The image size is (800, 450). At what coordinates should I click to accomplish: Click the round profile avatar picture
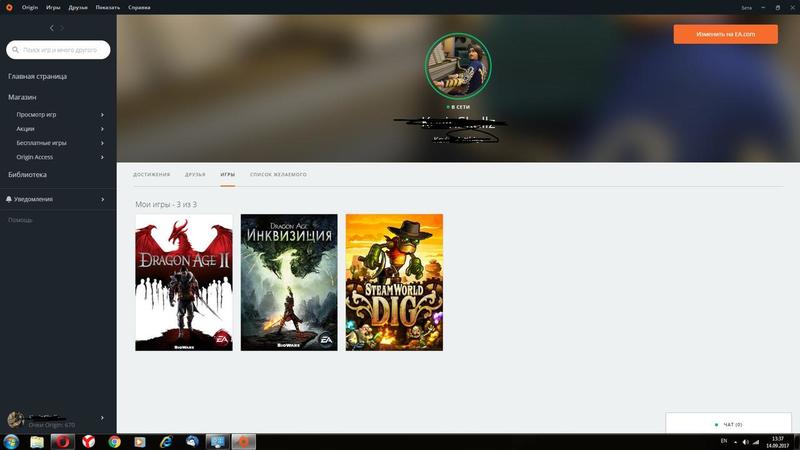[458, 65]
